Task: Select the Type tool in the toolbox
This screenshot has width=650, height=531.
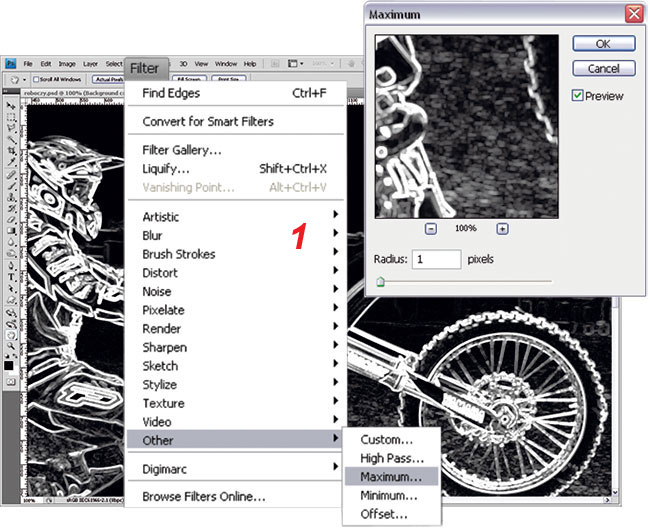Action: [10, 278]
